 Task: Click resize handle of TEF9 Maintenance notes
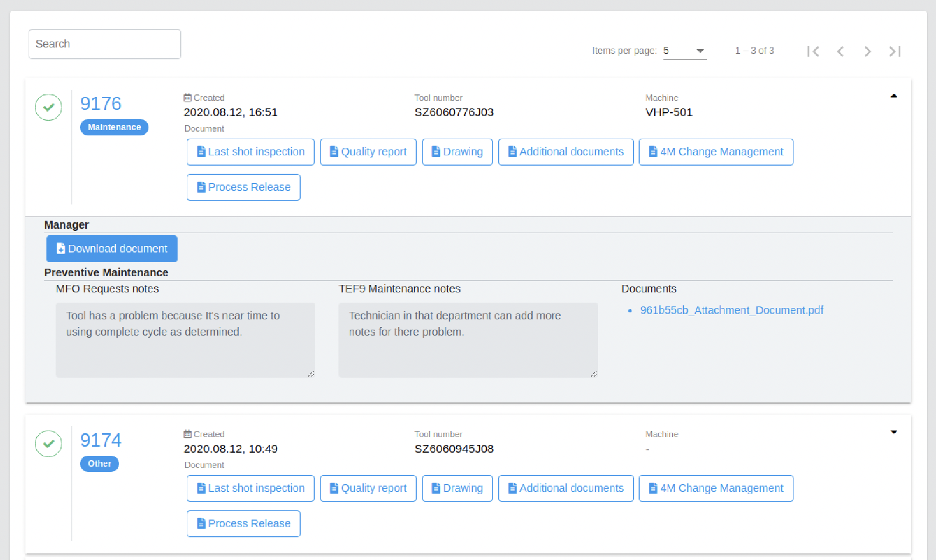[594, 374]
